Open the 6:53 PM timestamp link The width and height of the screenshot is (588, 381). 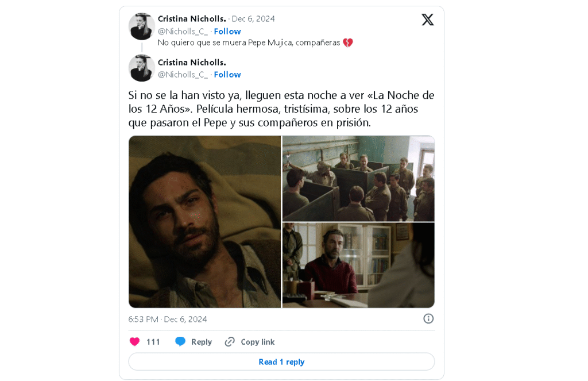[168, 319]
